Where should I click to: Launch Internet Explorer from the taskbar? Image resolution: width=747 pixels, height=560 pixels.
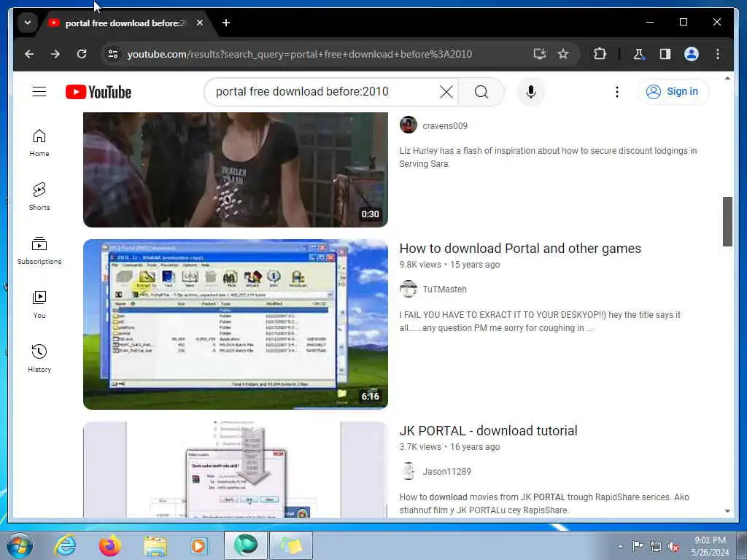[65, 545]
